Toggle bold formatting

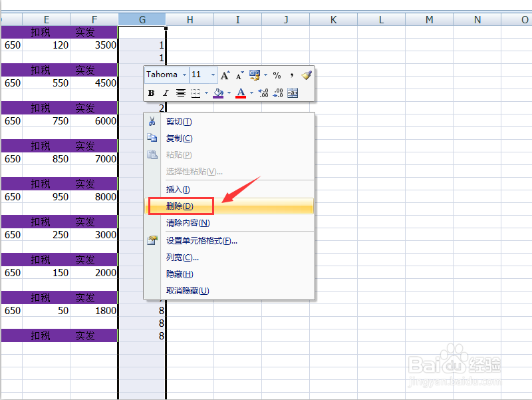tap(152, 93)
